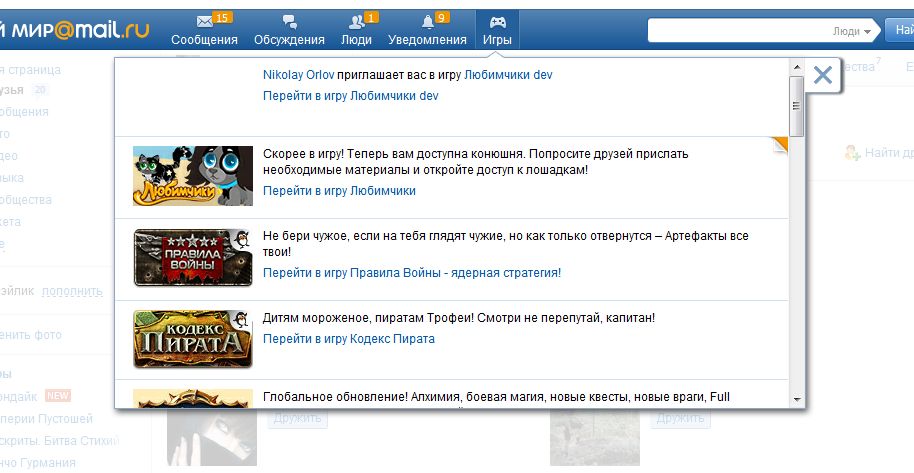914x473 pixels.
Task: Open the Правила Войны game thumbnail
Action: coord(193,257)
